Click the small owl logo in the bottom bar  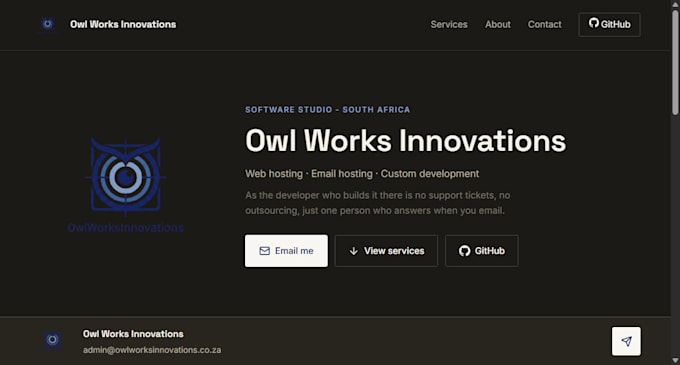point(52,340)
